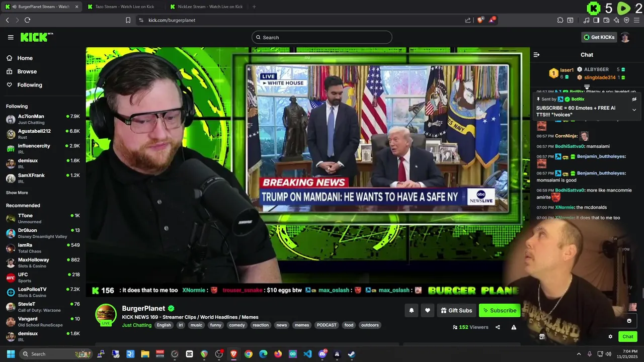Open the Brave Rewards triangle icon
Screen dimensions: 644x362
tap(492, 20)
